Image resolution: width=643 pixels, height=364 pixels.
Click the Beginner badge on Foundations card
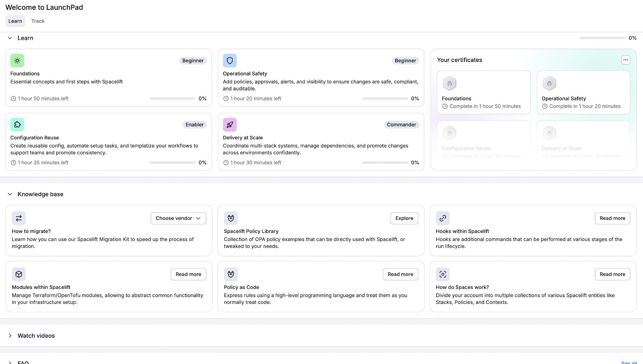(x=193, y=61)
